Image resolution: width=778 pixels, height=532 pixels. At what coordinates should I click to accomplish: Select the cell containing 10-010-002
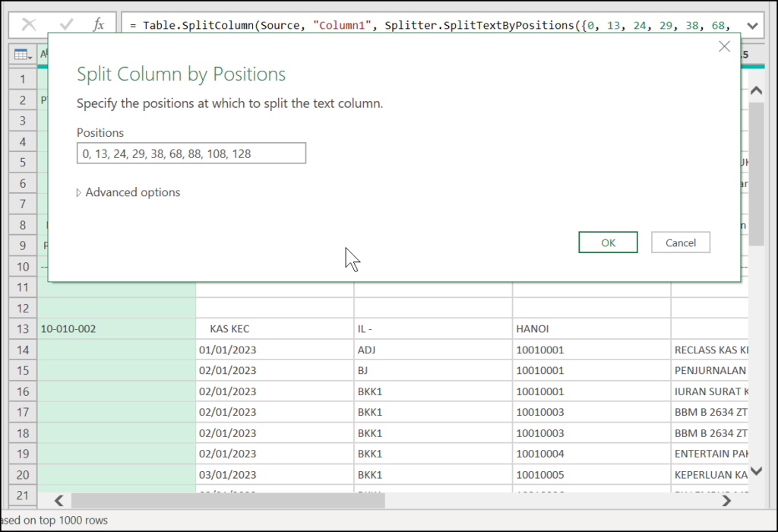(x=114, y=328)
